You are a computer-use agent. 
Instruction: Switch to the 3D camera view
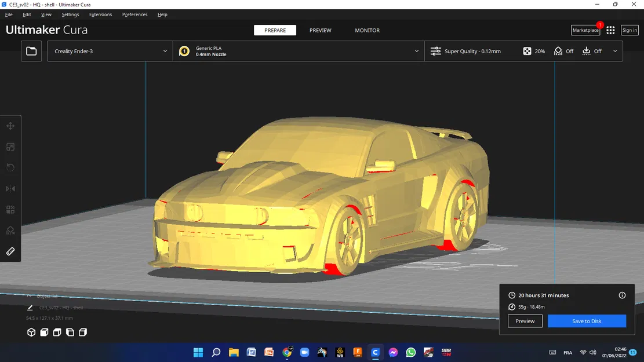pos(31,332)
